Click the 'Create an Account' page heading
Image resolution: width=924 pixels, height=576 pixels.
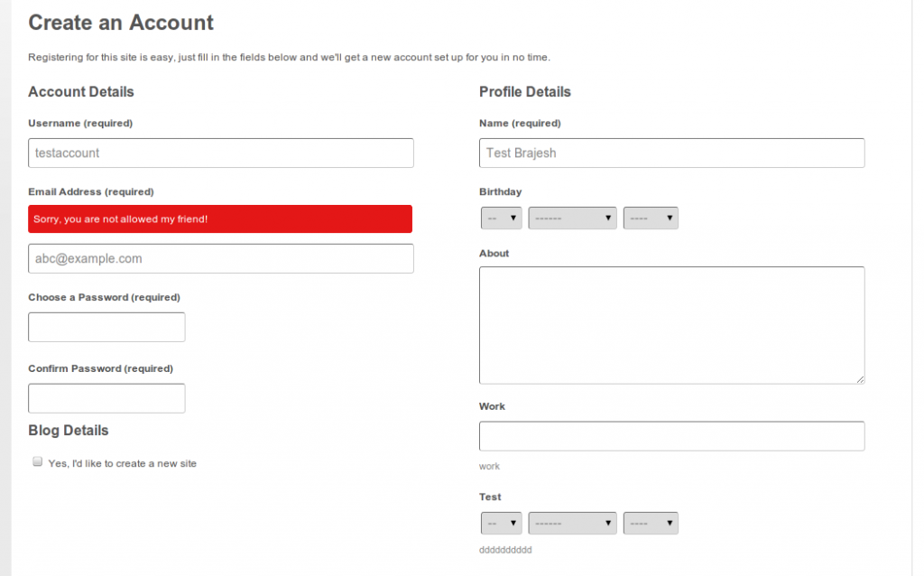tap(120, 23)
